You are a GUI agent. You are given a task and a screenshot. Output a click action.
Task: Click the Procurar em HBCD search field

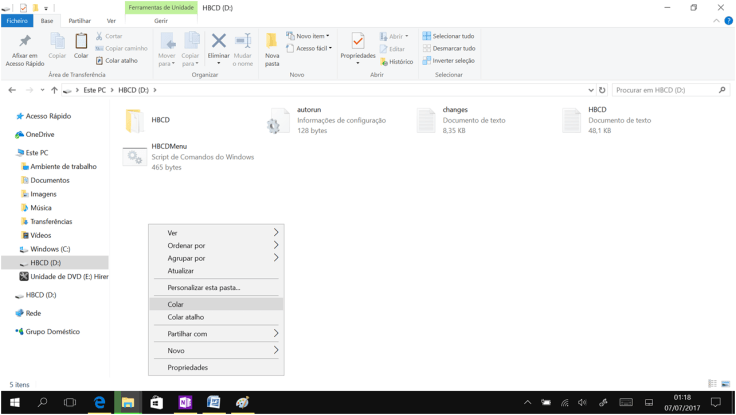[664, 90]
